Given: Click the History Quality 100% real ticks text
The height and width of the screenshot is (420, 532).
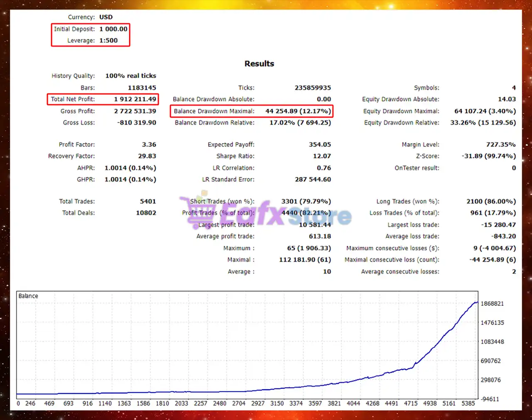Looking at the screenshot, I should [x=131, y=76].
